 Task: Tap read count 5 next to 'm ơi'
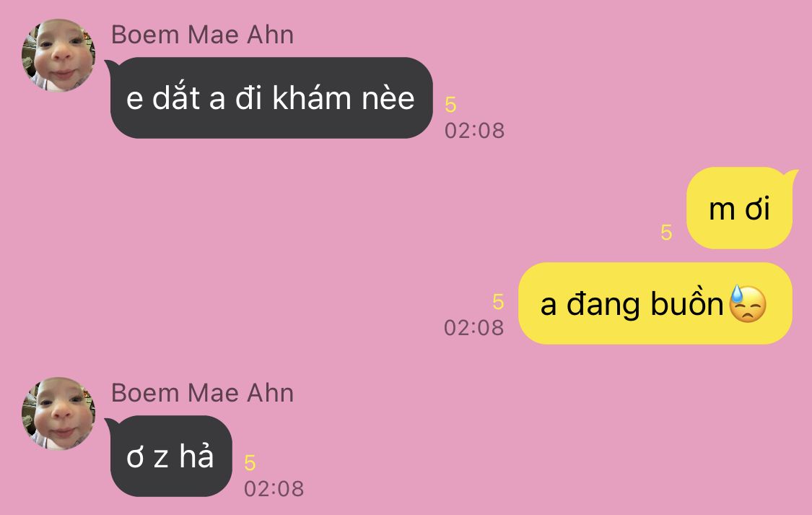(666, 233)
